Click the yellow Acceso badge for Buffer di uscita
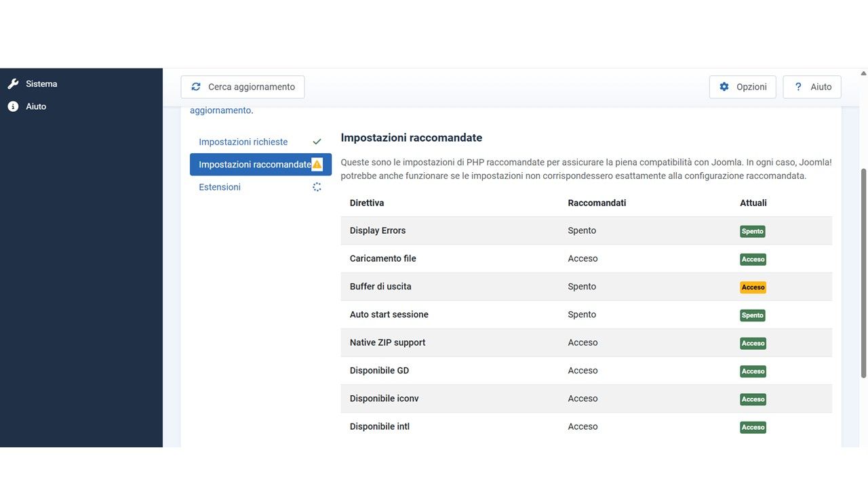The width and height of the screenshot is (868, 488). coord(753,287)
